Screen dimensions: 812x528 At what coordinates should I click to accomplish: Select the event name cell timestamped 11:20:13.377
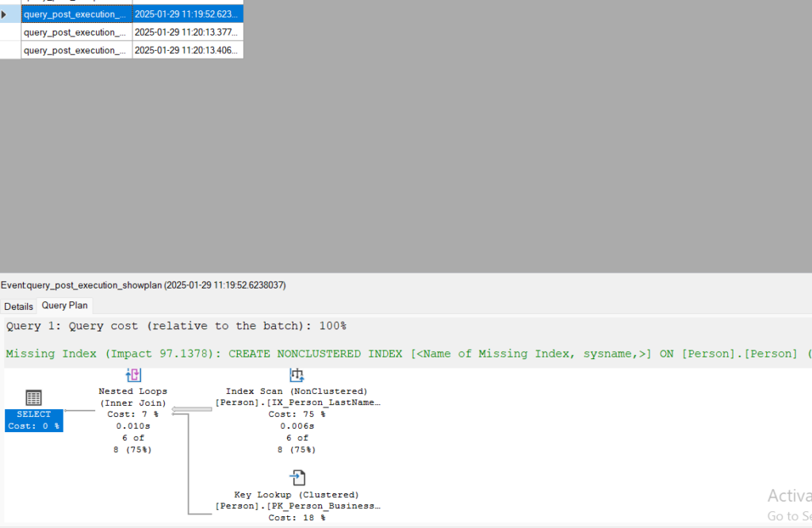point(77,32)
